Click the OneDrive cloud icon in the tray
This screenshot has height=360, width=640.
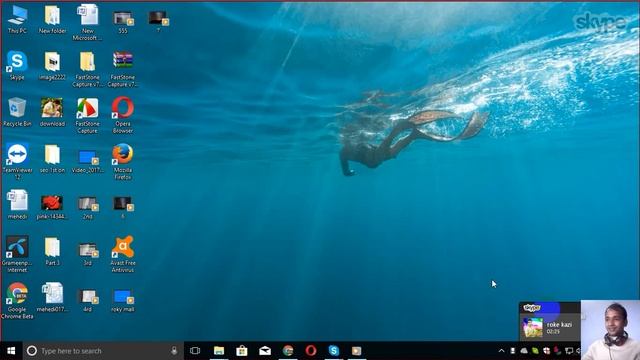click(524, 351)
